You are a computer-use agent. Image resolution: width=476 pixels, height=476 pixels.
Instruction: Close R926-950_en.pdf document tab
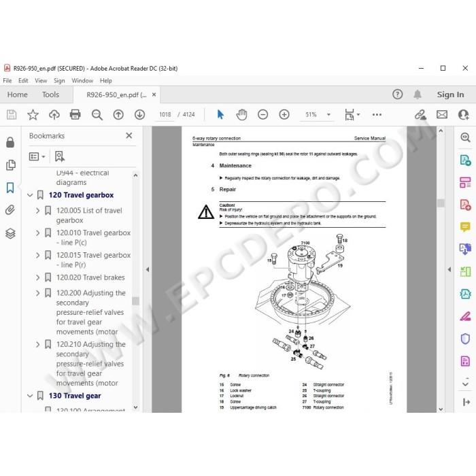[x=154, y=95]
